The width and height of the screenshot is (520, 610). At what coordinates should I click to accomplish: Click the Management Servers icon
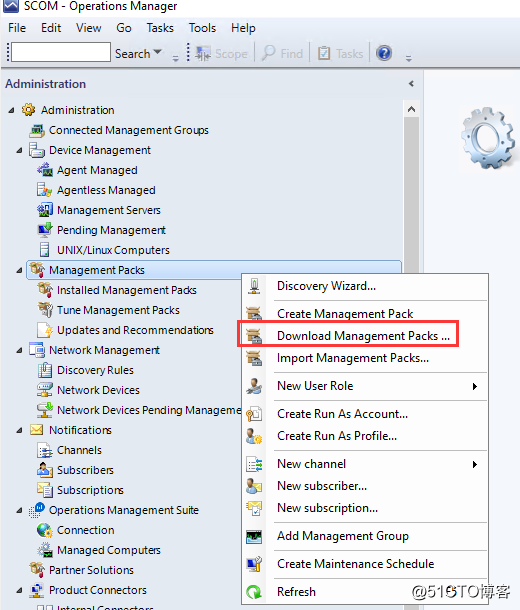45,210
